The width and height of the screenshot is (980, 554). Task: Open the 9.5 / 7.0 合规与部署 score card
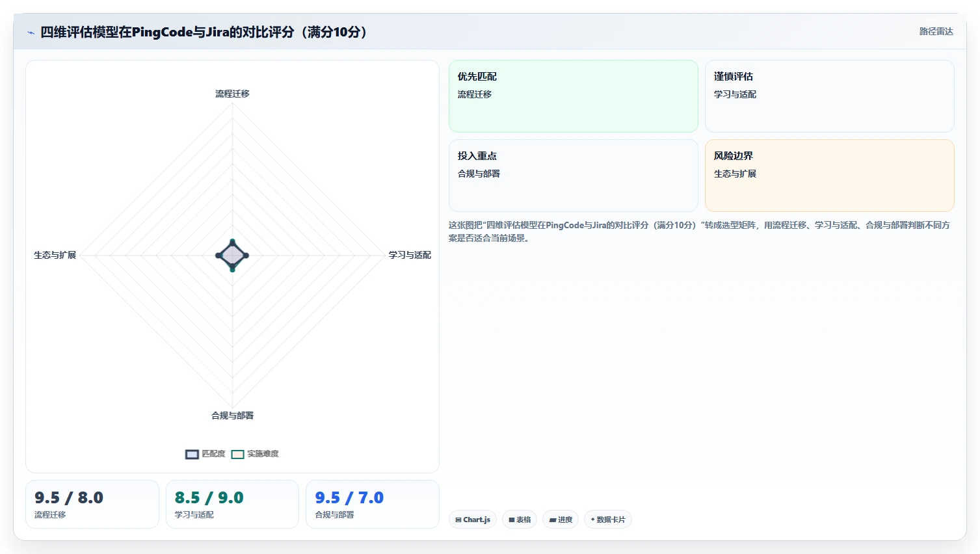tap(373, 504)
